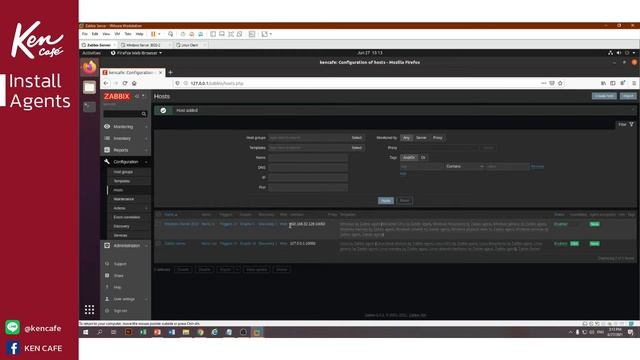Viewport: 640px width, 360px height.
Task: Close the Firefox tab kencafe Configuration
Action: click(x=161, y=72)
